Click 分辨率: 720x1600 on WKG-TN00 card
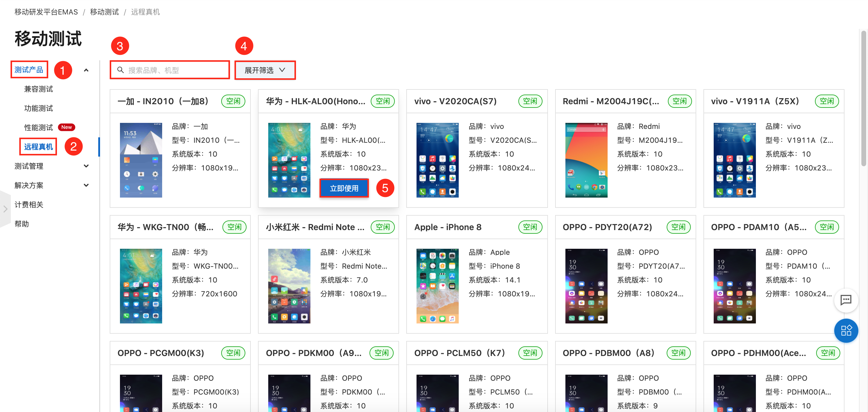868x412 pixels. 205,294
